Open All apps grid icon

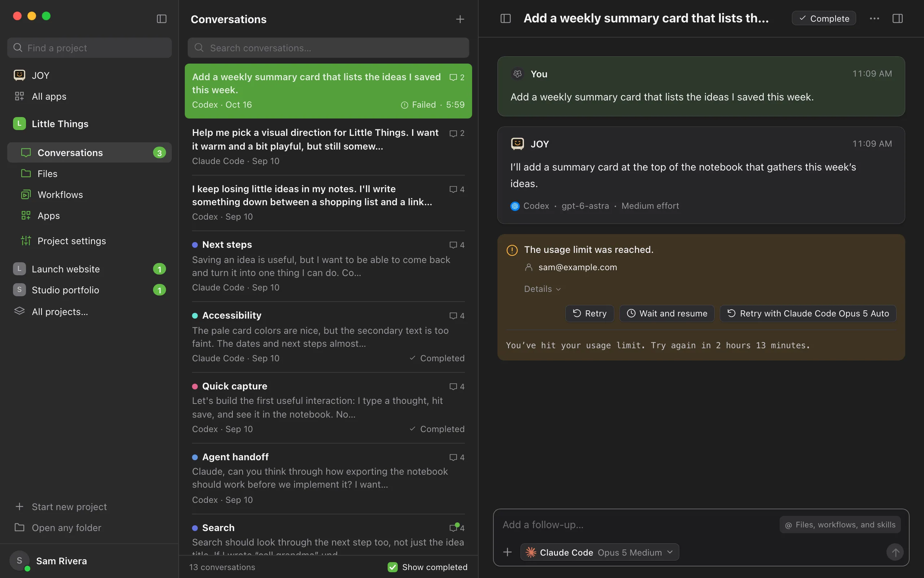tap(19, 96)
